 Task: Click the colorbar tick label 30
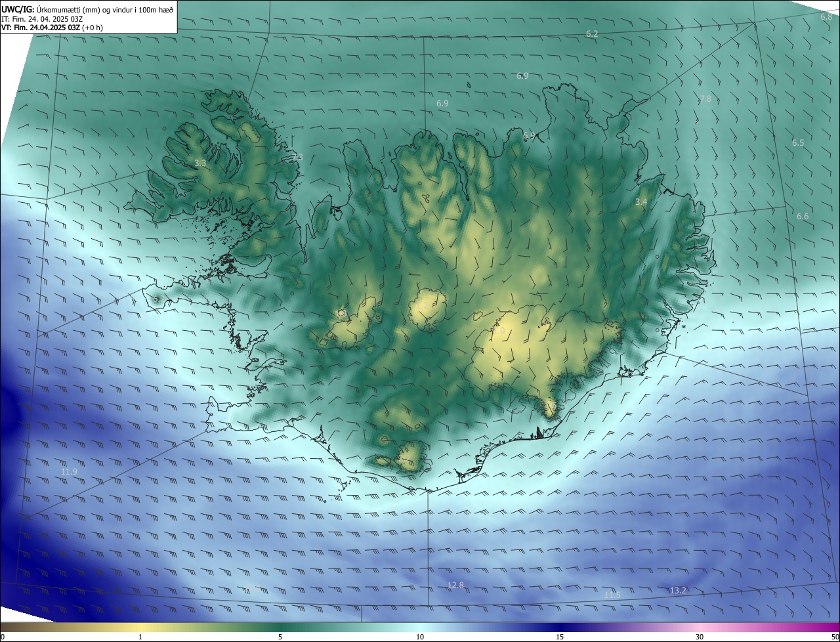point(700,637)
